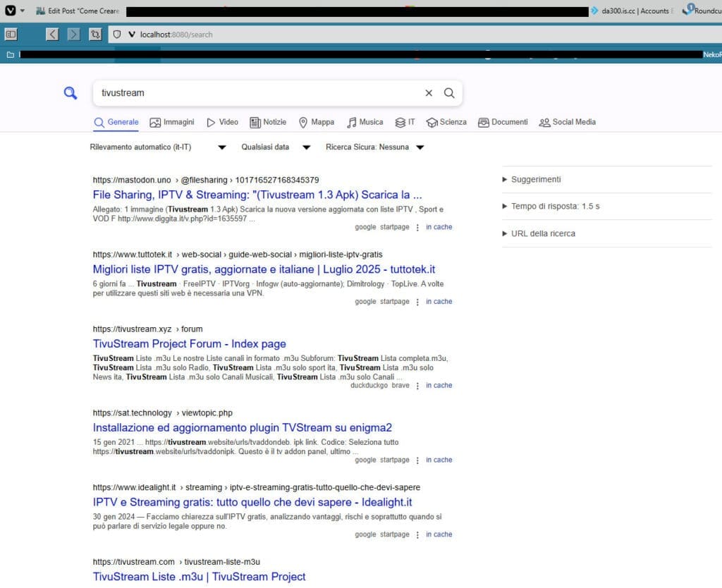
Task: Click the shield tracker-blocker icon
Action: tap(117, 34)
